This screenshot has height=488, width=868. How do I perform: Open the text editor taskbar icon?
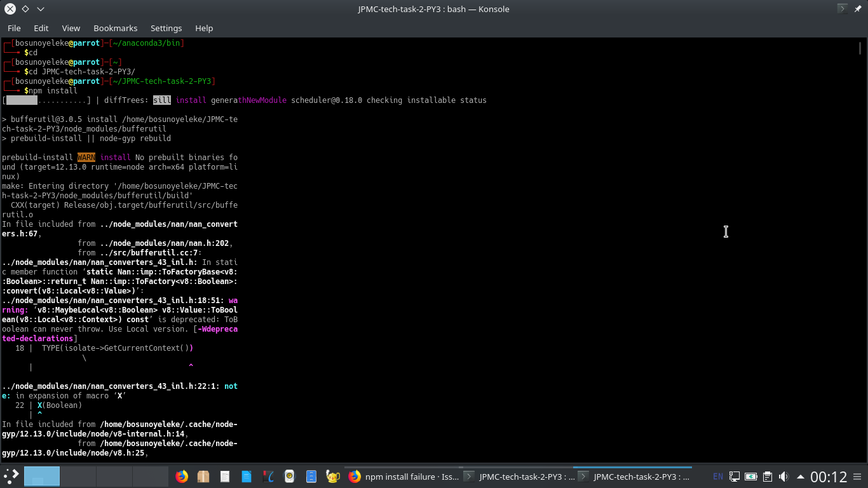224,476
